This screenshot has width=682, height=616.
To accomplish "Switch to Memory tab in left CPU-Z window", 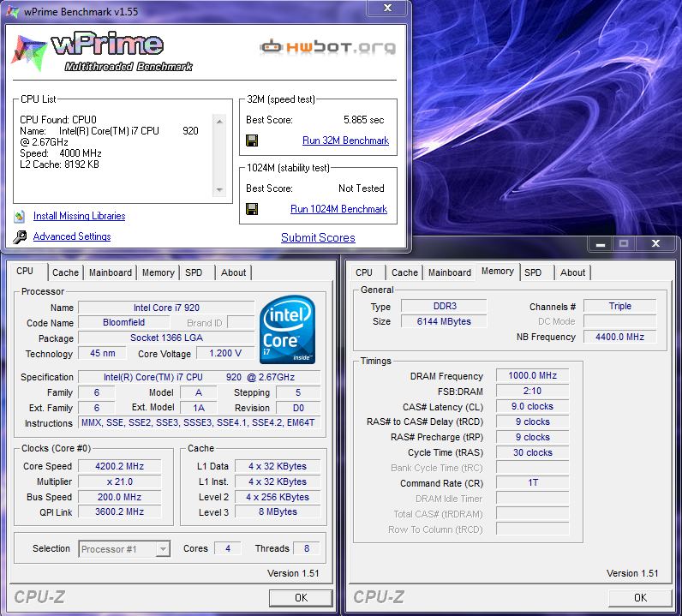I will (x=159, y=272).
